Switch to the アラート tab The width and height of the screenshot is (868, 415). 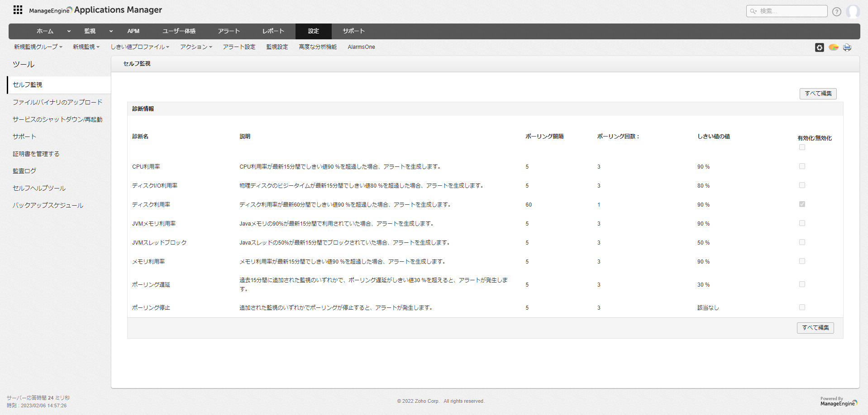point(229,31)
